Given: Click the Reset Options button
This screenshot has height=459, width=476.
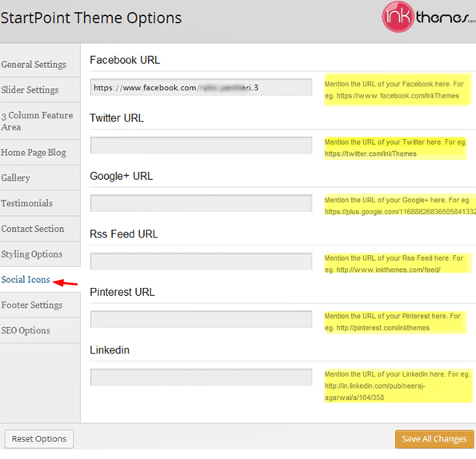Looking at the screenshot, I should 39,439.
